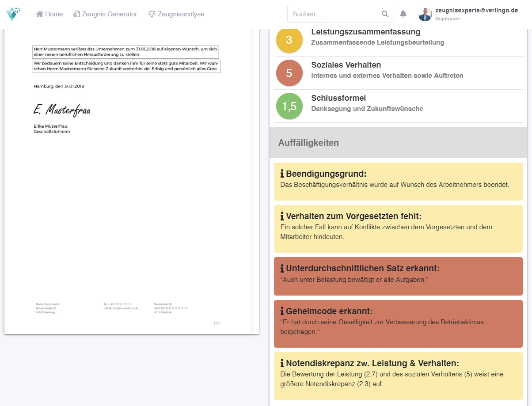The height and width of the screenshot is (406, 532).
Task: Open notifications via the bell icon
Action: 403,14
